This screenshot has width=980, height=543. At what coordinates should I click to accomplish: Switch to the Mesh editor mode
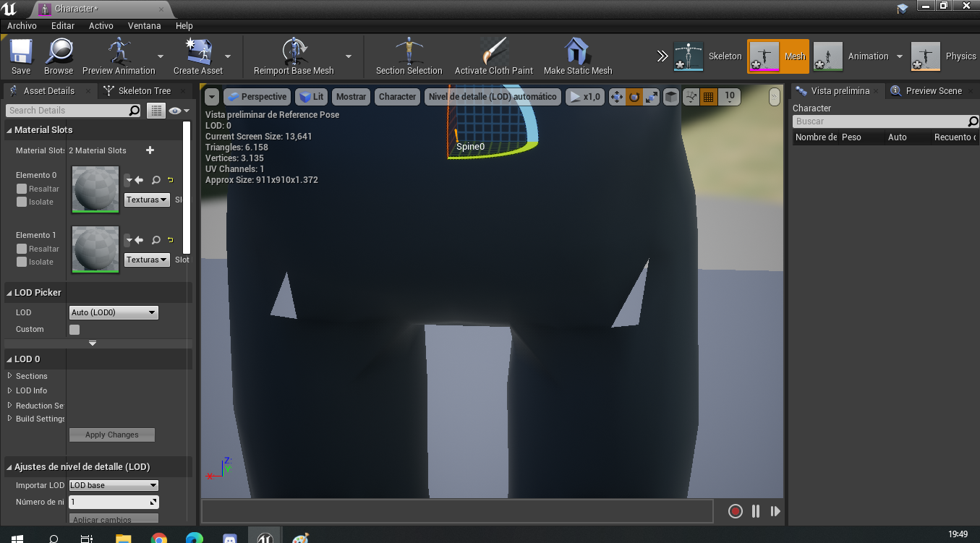click(778, 56)
